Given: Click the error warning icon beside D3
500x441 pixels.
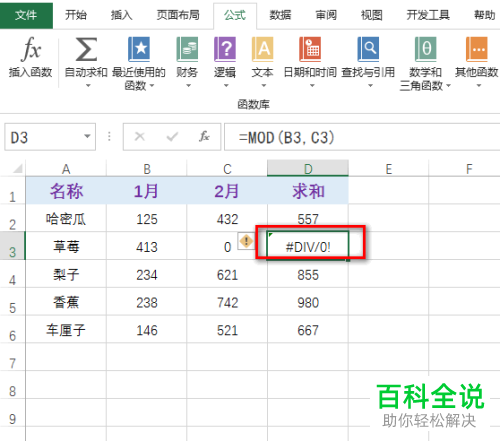Looking at the screenshot, I should (x=246, y=241).
